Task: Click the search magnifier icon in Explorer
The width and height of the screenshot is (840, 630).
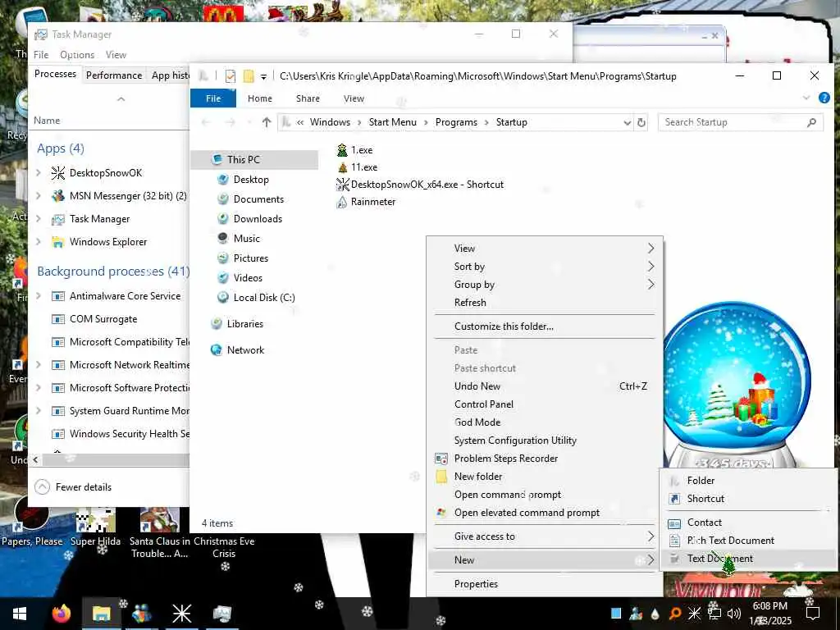Action: (811, 123)
